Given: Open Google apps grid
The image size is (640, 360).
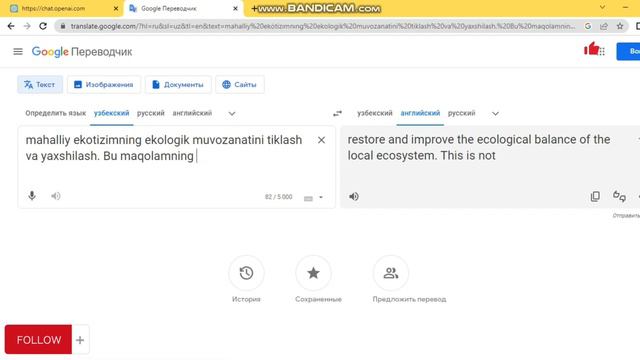Looking at the screenshot, I should point(602,51).
